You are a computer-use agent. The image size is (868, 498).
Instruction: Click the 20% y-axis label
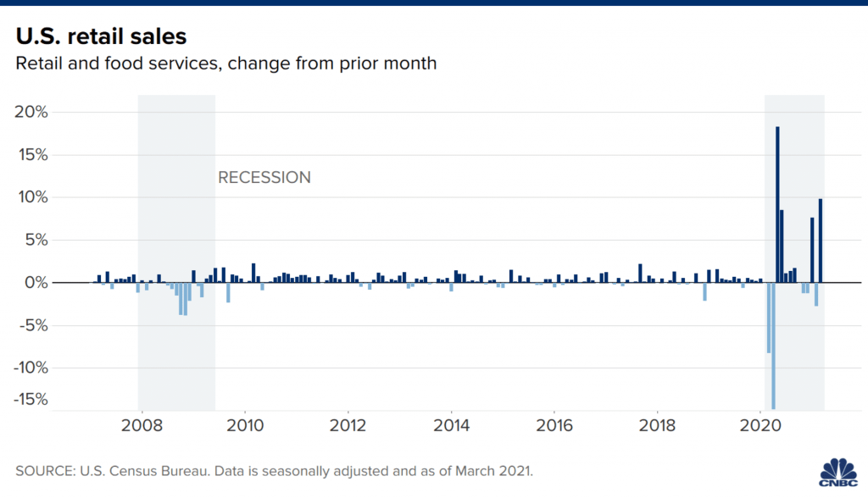(x=31, y=113)
